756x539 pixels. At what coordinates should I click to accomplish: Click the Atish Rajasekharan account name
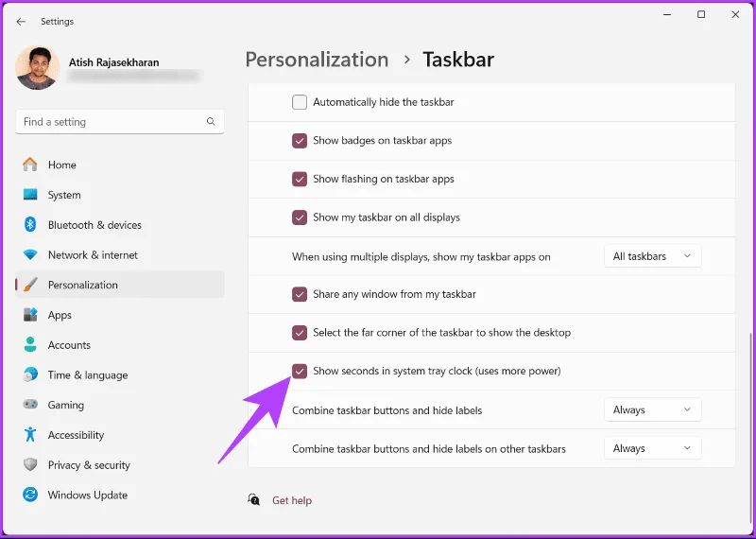113,62
